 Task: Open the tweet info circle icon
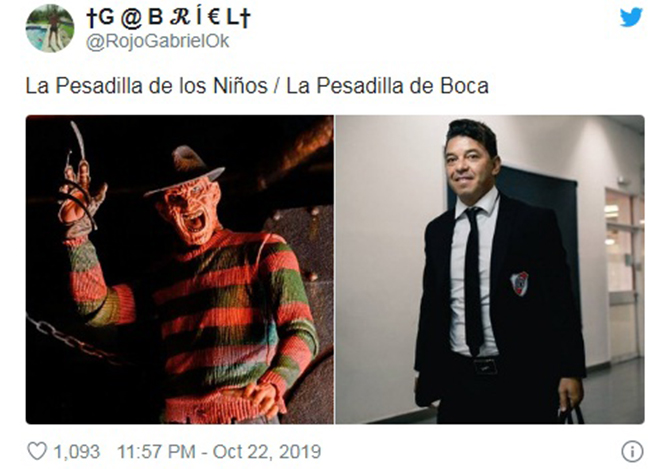632,451
